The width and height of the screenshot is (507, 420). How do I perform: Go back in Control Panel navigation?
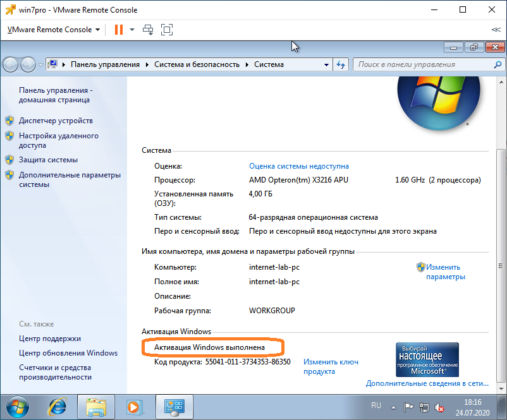pyautogui.click(x=11, y=64)
